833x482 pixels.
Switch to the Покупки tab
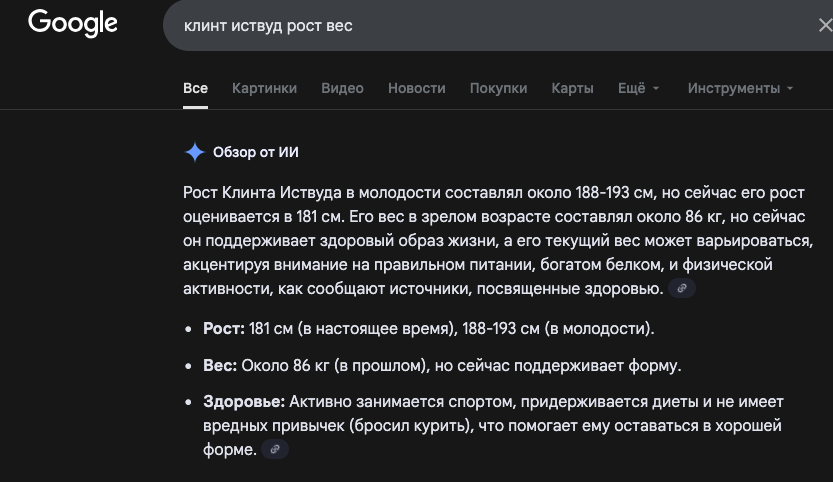click(498, 88)
